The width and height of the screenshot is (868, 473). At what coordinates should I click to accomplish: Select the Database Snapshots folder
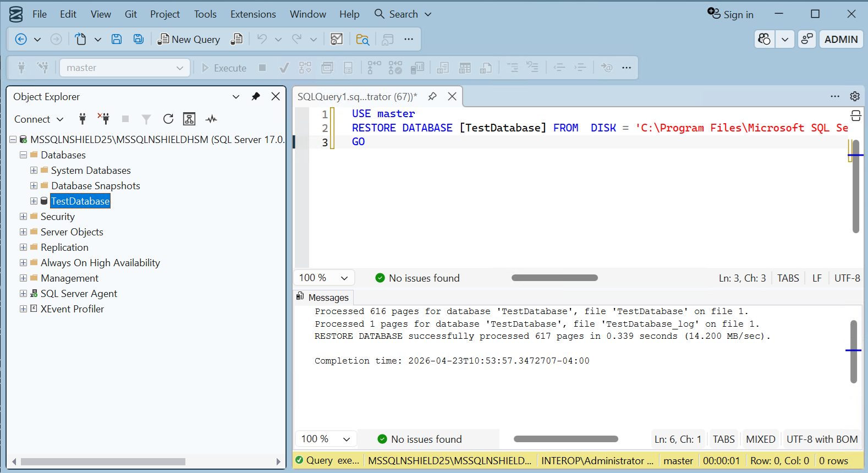coord(96,186)
